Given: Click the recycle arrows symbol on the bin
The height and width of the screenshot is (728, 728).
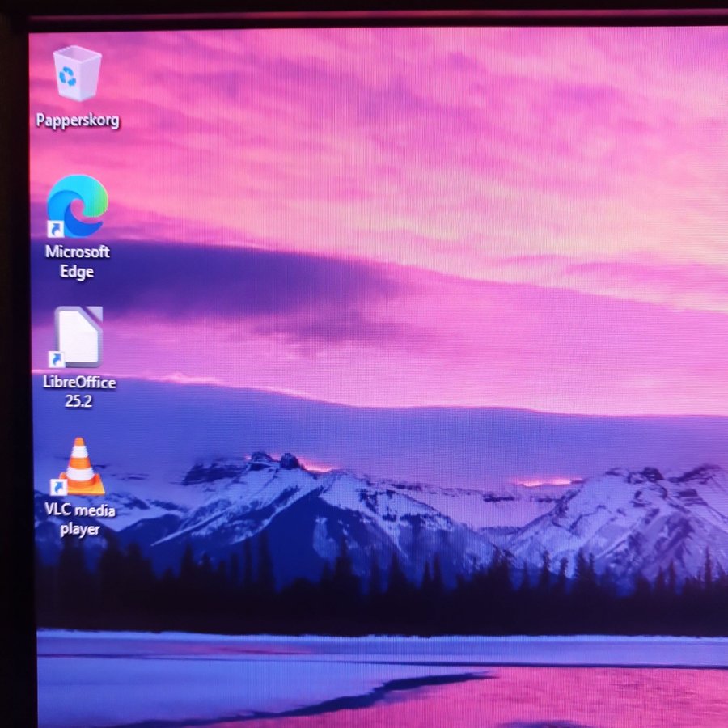Looking at the screenshot, I should 70,76.
